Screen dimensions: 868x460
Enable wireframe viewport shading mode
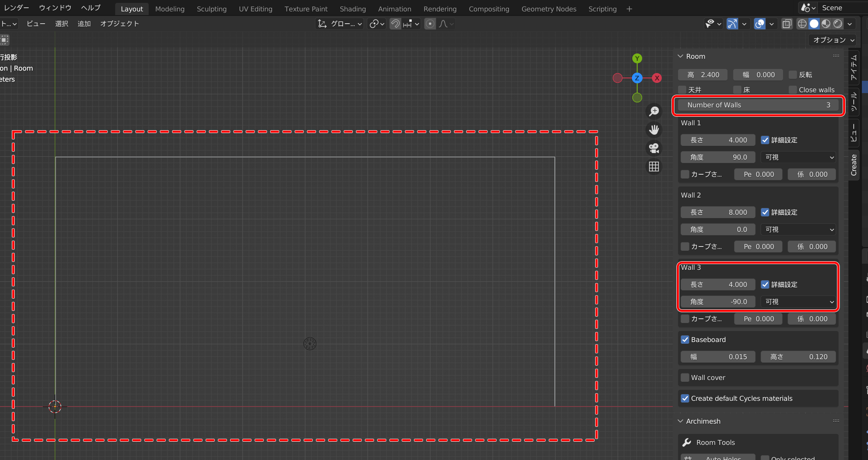tap(802, 24)
